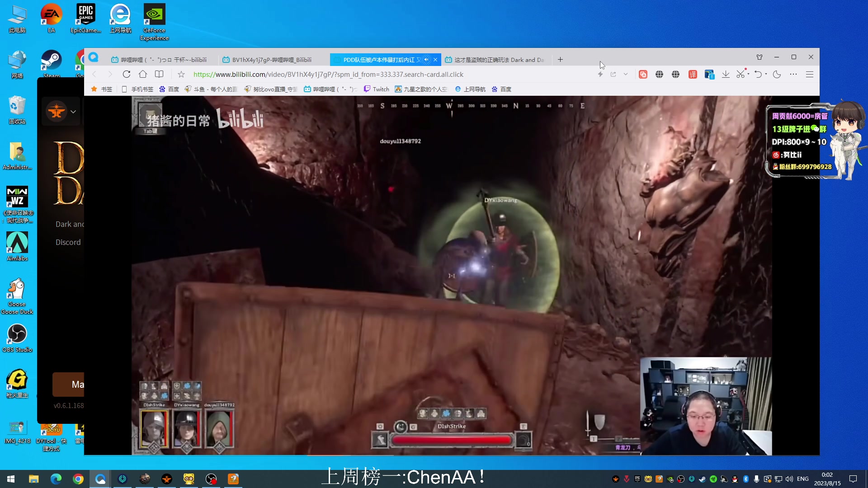Open a new browser tab
This screenshot has width=868, height=488.
pyautogui.click(x=560, y=60)
